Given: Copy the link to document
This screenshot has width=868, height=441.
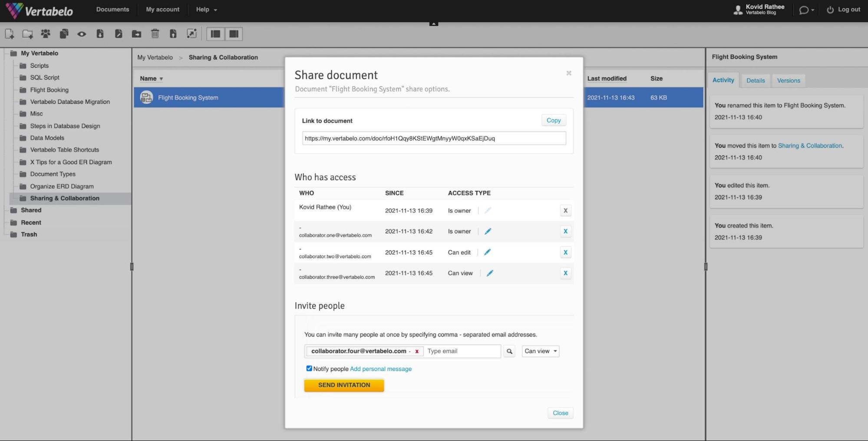Looking at the screenshot, I should coord(553,120).
